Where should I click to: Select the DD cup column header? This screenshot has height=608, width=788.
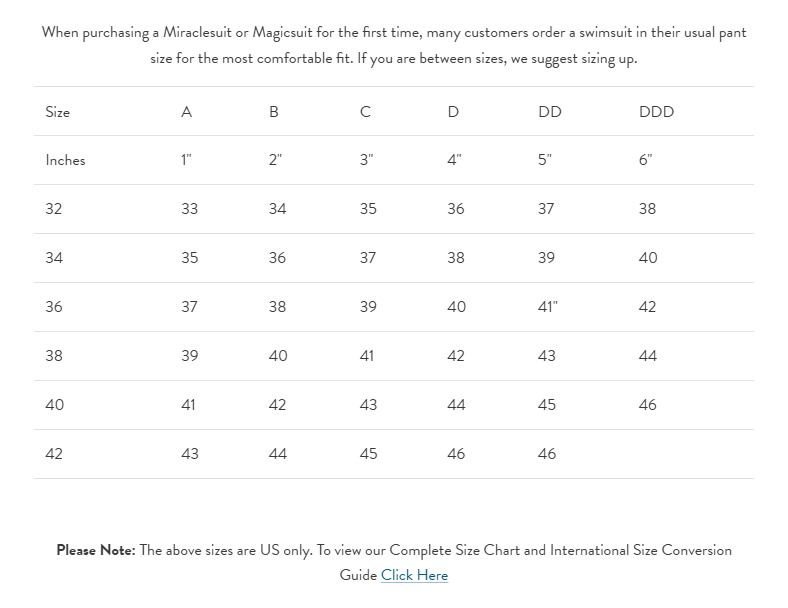point(550,112)
